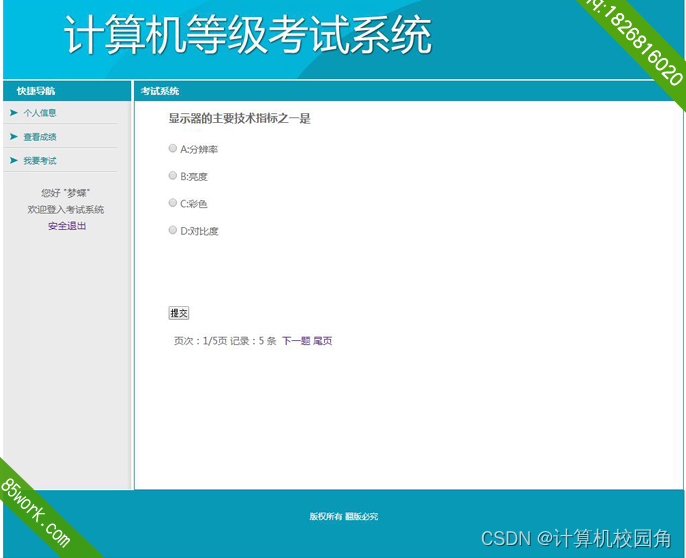Select radio option B:亮度
This screenshot has height=558, width=686.
172,175
